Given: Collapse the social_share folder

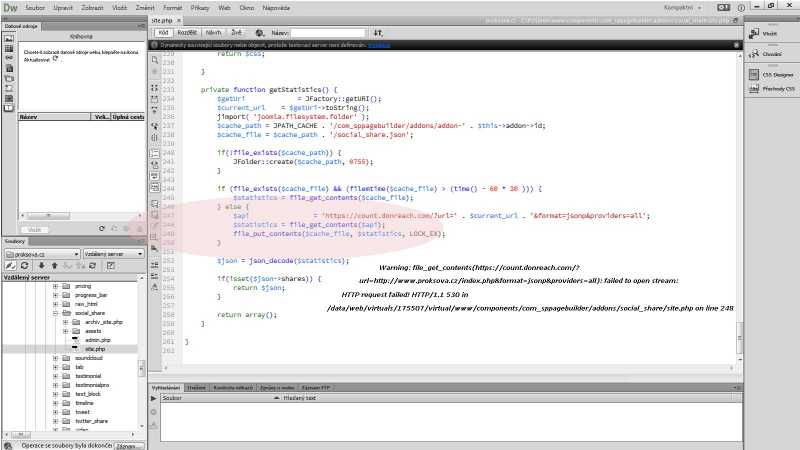Looking at the screenshot, I should (x=55, y=313).
